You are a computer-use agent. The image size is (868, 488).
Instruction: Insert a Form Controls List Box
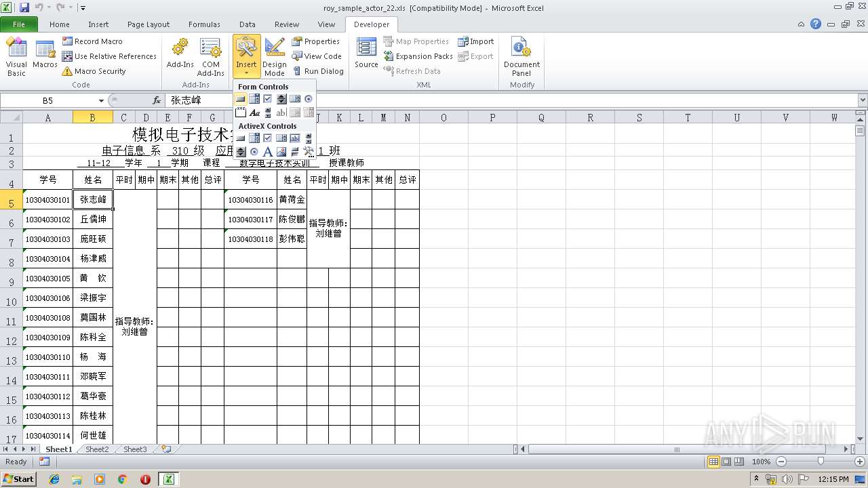click(295, 99)
